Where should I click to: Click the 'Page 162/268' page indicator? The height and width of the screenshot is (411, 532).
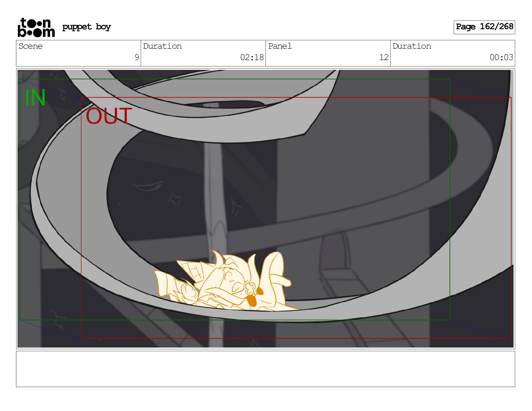pos(484,27)
